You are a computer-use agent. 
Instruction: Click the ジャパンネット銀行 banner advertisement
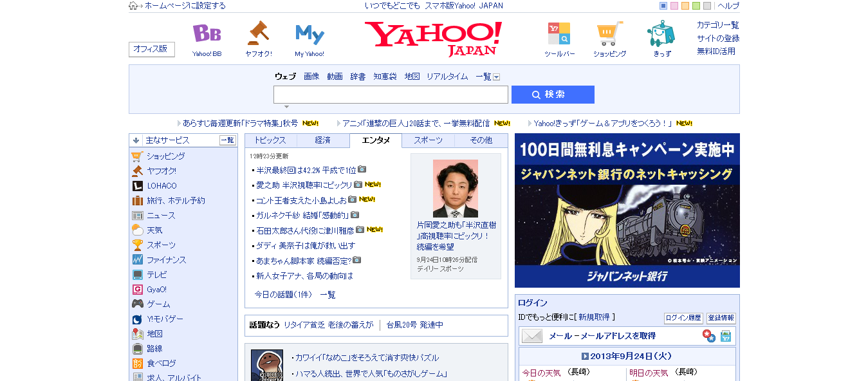627,210
